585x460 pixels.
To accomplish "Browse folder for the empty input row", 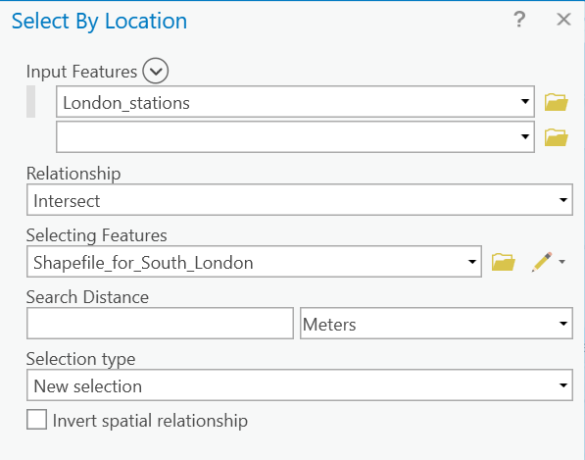I will coord(556,137).
